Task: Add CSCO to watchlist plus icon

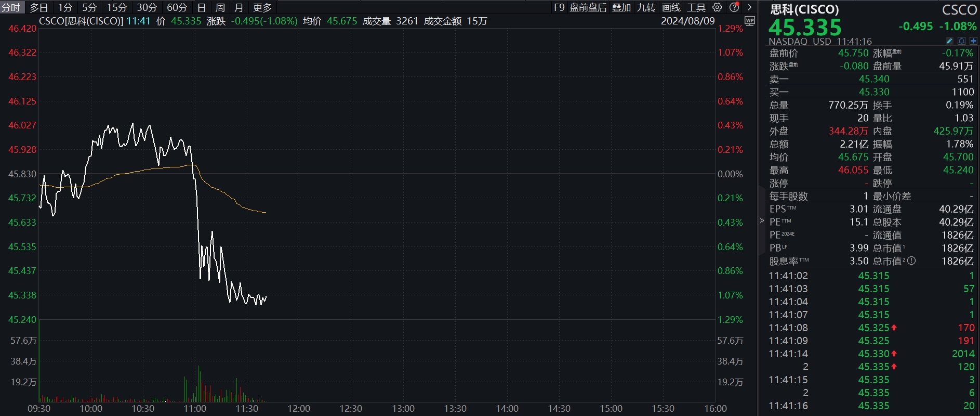Action: click(973, 41)
